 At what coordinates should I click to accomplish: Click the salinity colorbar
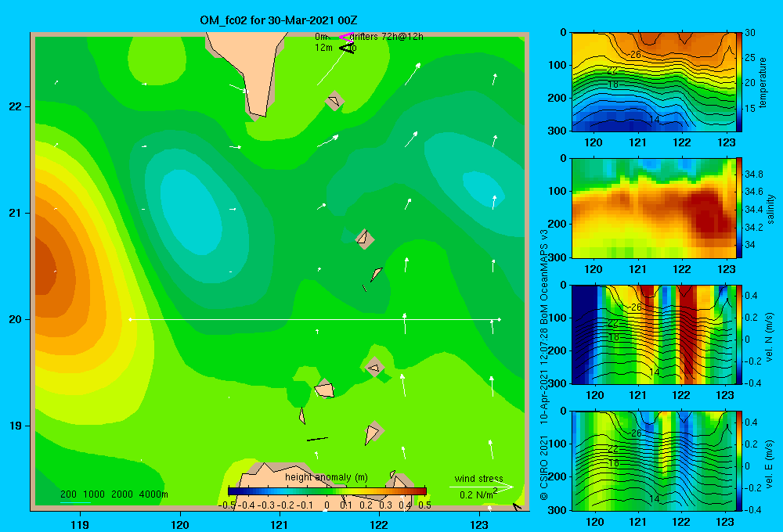739,208
